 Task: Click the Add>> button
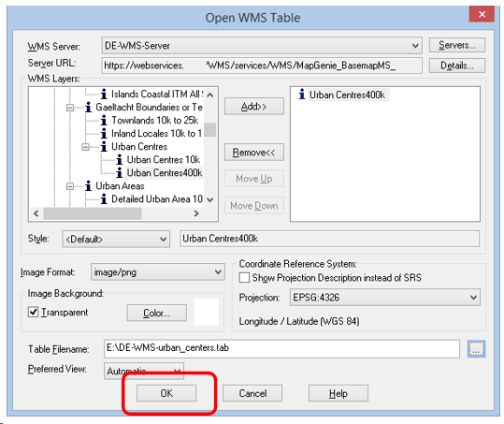pos(254,107)
